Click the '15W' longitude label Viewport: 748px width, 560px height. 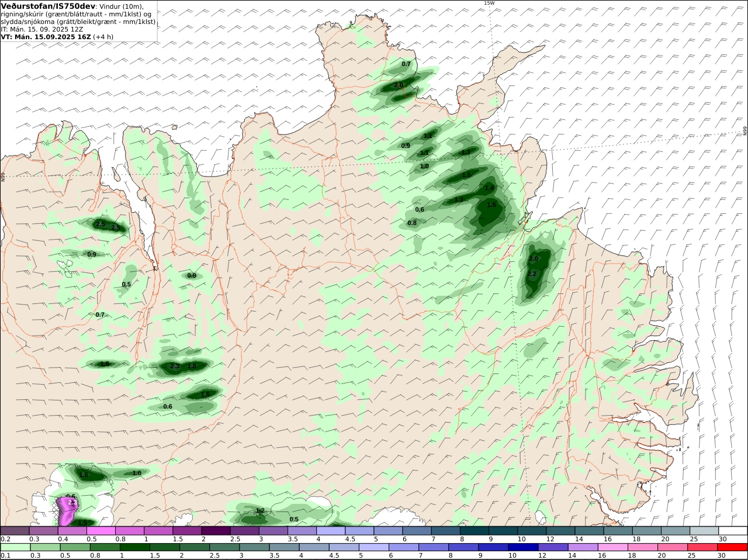tap(489, 3)
